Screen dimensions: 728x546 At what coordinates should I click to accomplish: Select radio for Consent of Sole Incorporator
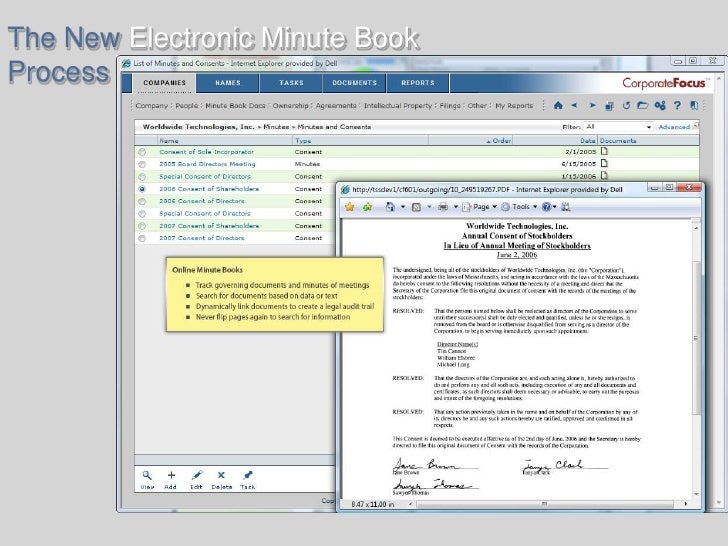(142, 152)
